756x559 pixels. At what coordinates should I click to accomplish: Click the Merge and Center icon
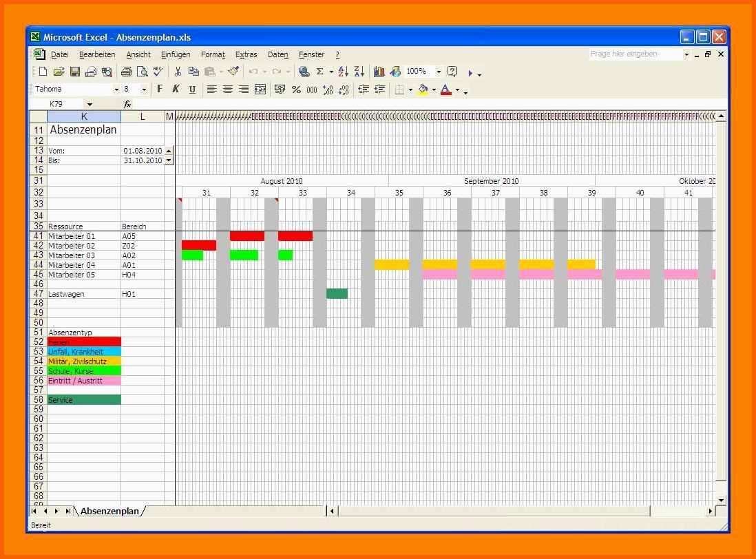tap(260, 89)
